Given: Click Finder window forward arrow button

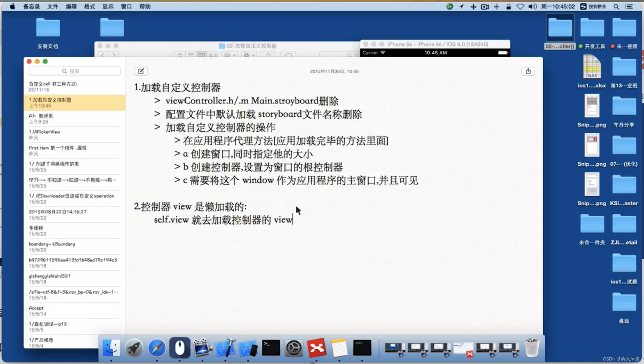Looking at the screenshot, I should point(114,55).
